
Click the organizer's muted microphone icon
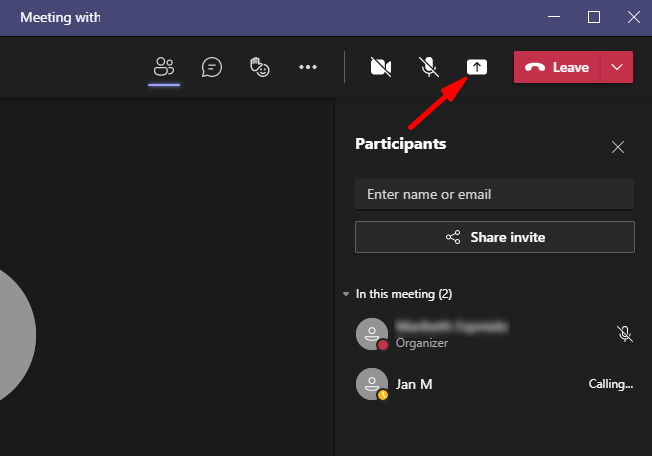tap(625, 334)
